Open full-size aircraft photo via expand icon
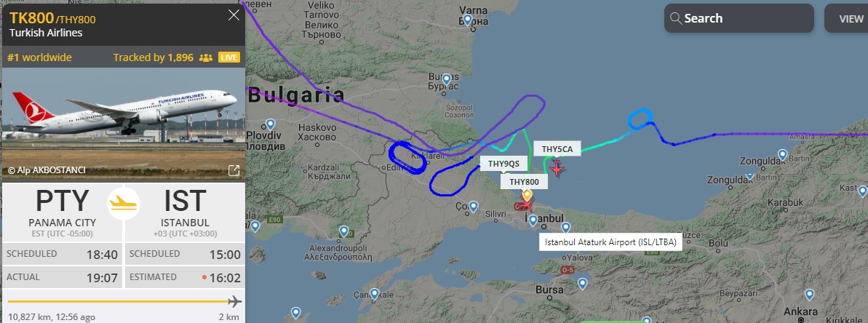Image resolution: width=868 pixels, height=323 pixels. (234, 170)
